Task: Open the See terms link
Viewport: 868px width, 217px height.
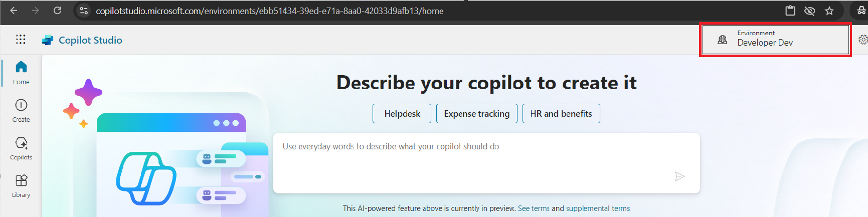Action: click(x=534, y=208)
